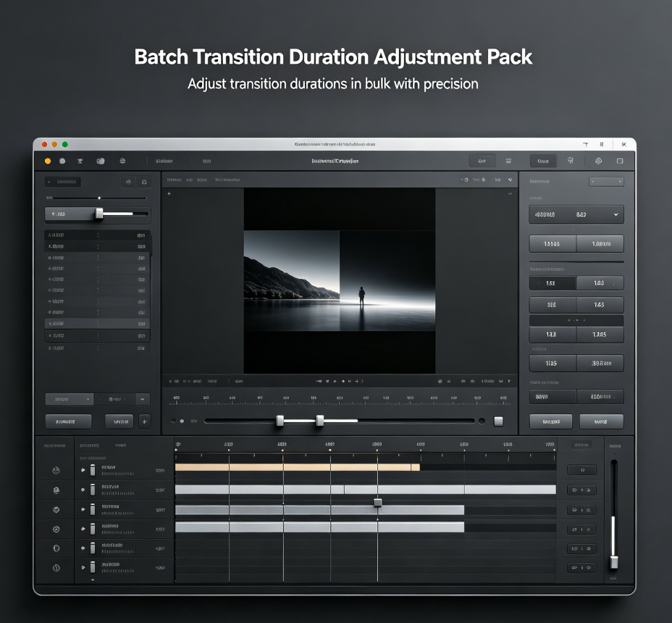
Task: Select the orange clip on the first track
Action: [x=298, y=467]
